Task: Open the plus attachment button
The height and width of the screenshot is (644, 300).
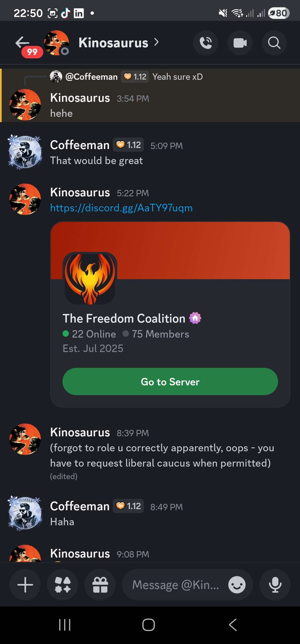Action: (25, 584)
